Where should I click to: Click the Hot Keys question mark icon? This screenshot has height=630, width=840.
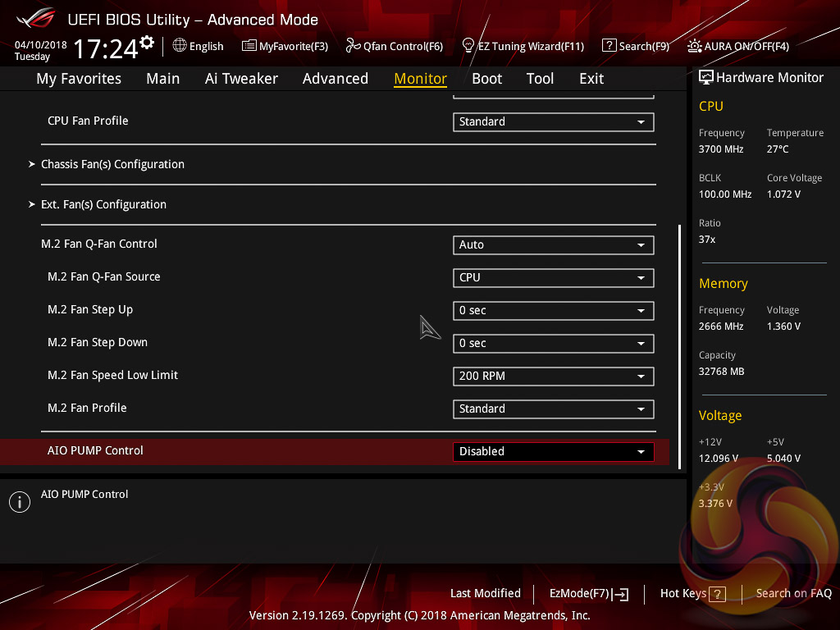pos(717,594)
